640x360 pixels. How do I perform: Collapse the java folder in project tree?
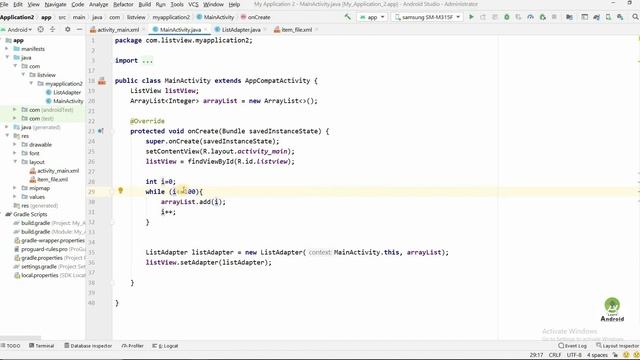pos(7,58)
